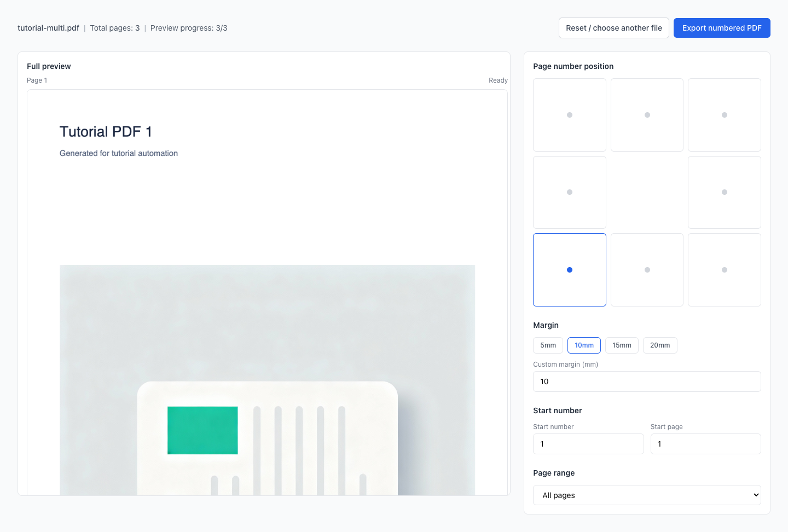Click Reset / choose another file
Viewport: 788px width, 532px height.
coord(613,28)
